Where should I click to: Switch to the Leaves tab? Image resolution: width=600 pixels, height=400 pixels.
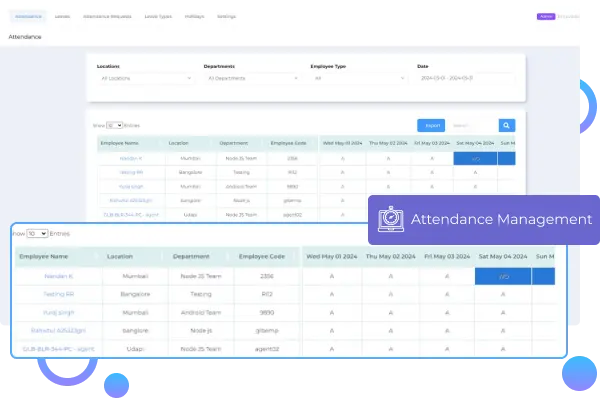[x=63, y=17]
